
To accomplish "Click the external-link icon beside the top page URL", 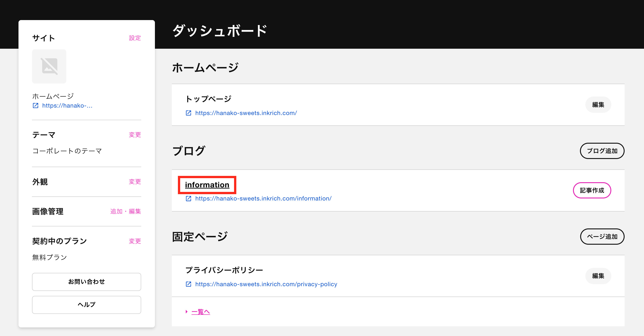I will point(189,113).
